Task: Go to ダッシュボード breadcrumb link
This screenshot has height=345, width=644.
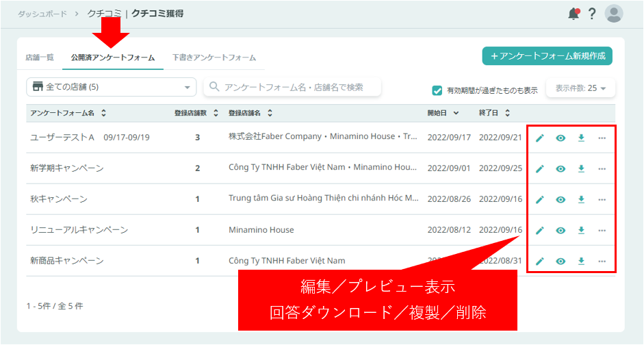Action: pos(42,14)
